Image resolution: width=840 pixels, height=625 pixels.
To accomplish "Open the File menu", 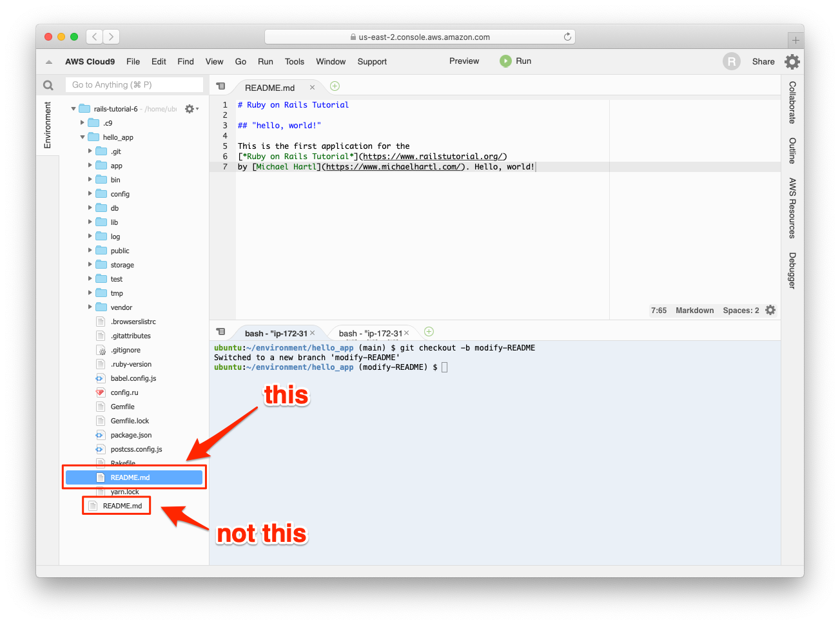I will click(x=133, y=62).
